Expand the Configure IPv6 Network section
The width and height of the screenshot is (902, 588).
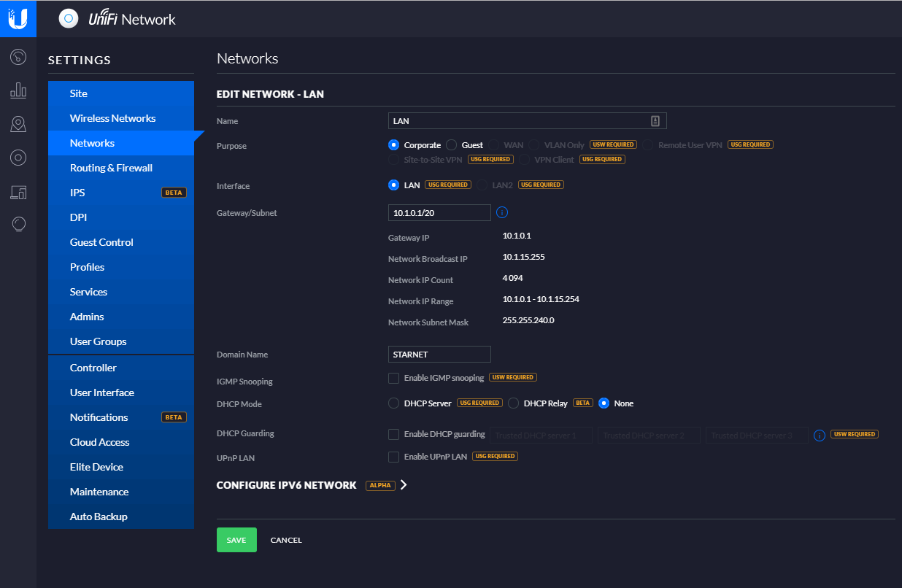(x=404, y=485)
